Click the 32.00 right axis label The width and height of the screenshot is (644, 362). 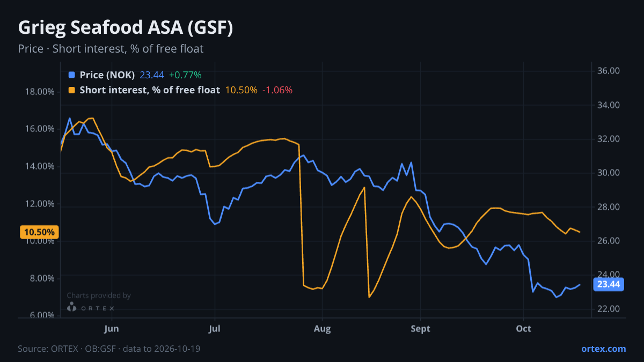click(609, 139)
